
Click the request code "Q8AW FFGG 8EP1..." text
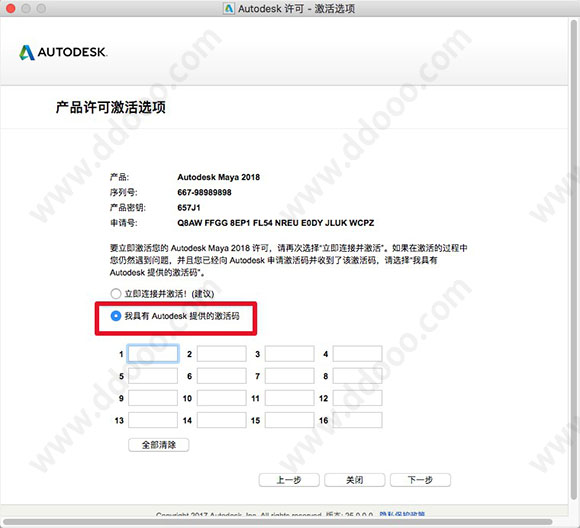(276, 223)
